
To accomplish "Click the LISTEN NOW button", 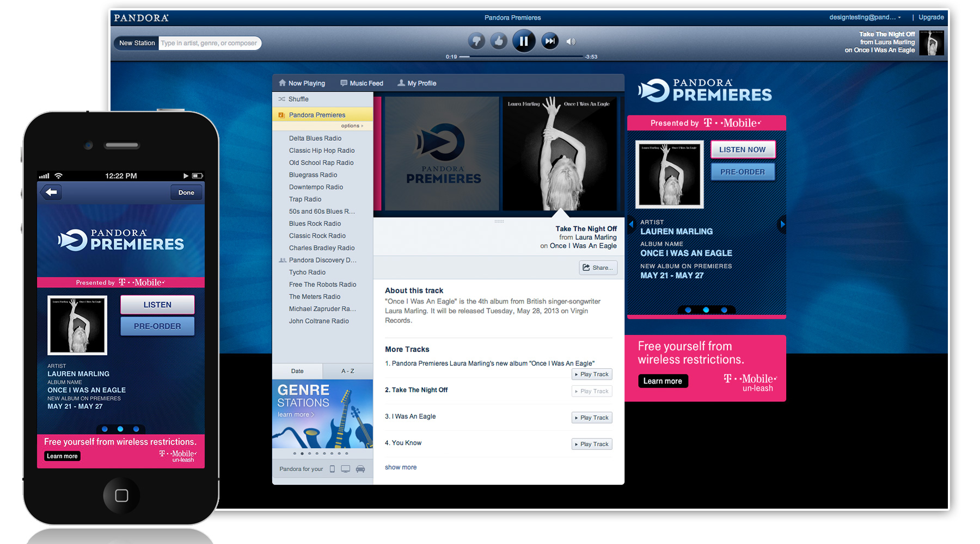I will pos(743,149).
